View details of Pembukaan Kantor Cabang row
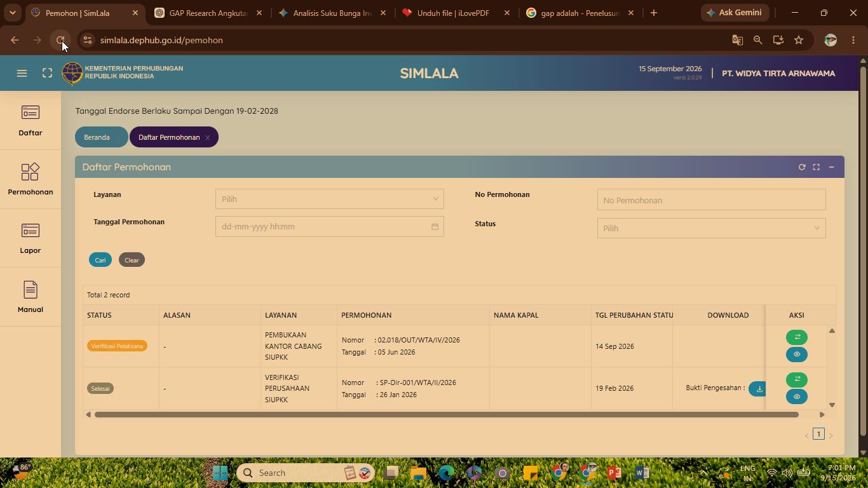Viewport: 868px width, 488px height. (797, 355)
